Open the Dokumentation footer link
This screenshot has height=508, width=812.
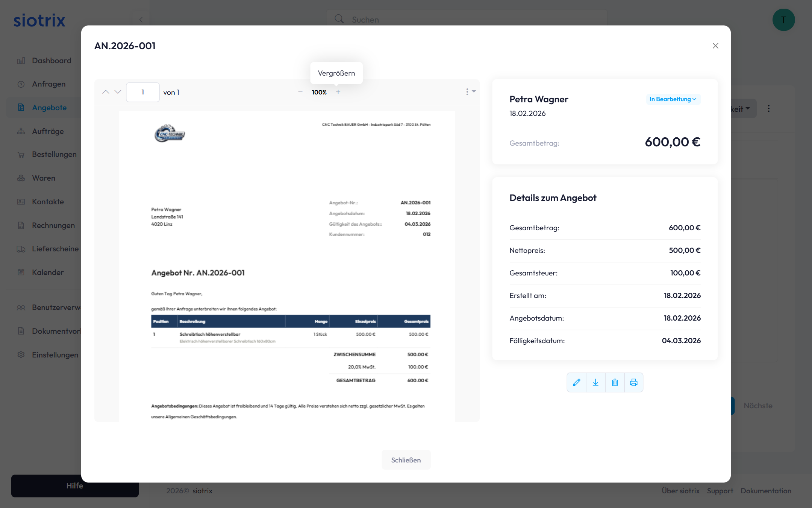766,491
